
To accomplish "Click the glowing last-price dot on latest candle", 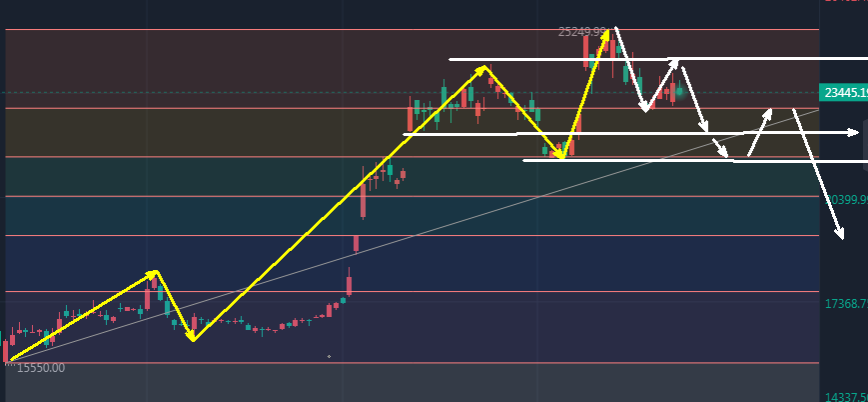I will point(680,91).
